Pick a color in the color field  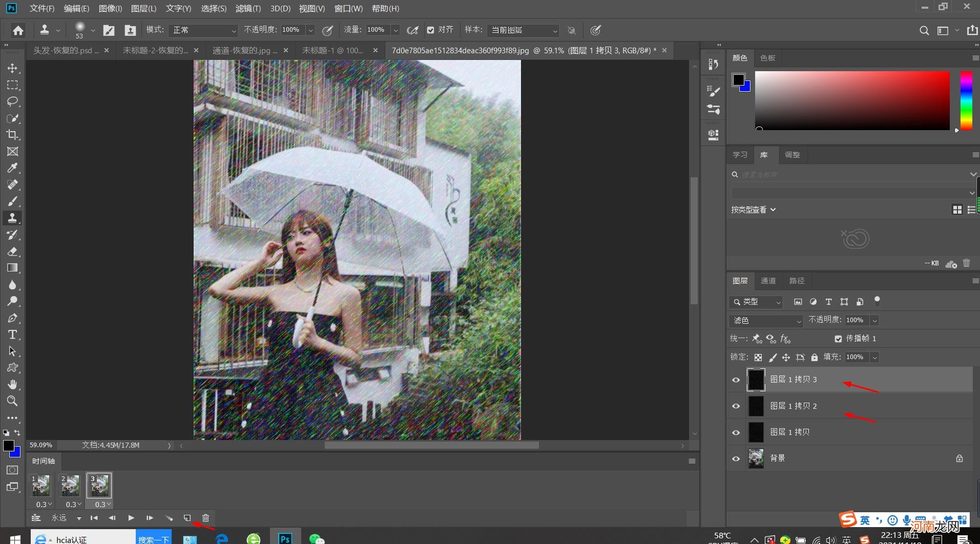pyautogui.click(x=852, y=100)
